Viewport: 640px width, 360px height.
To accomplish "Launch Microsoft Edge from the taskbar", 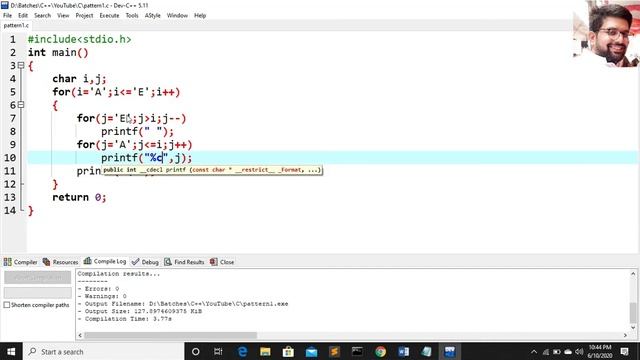I will pos(242,351).
